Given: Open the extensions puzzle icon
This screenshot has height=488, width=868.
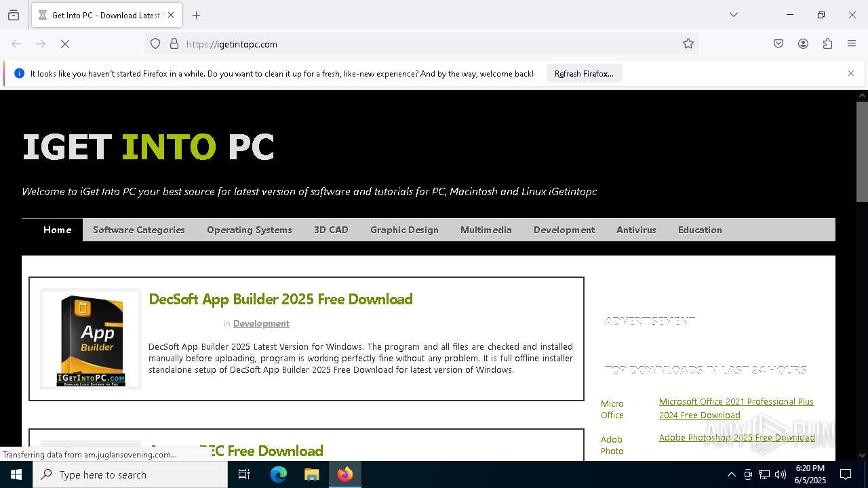Looking at the screenshot, I should (x=827, y=44).
